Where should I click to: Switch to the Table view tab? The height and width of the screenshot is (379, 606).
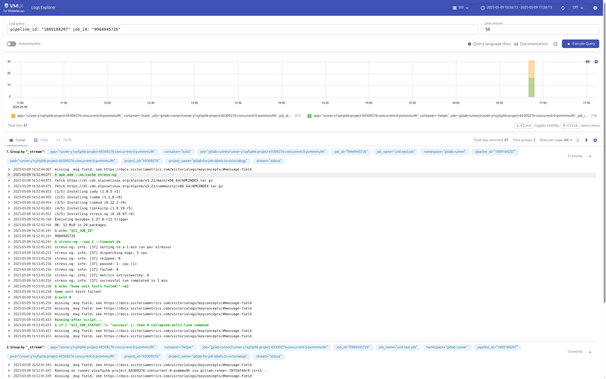(41, 140)
